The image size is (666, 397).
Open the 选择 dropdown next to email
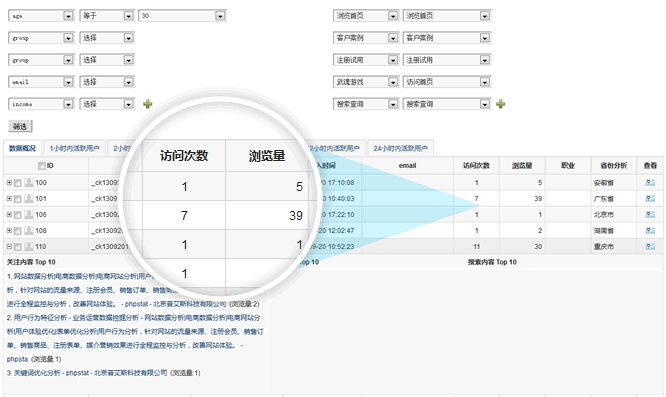click(107, 82)
